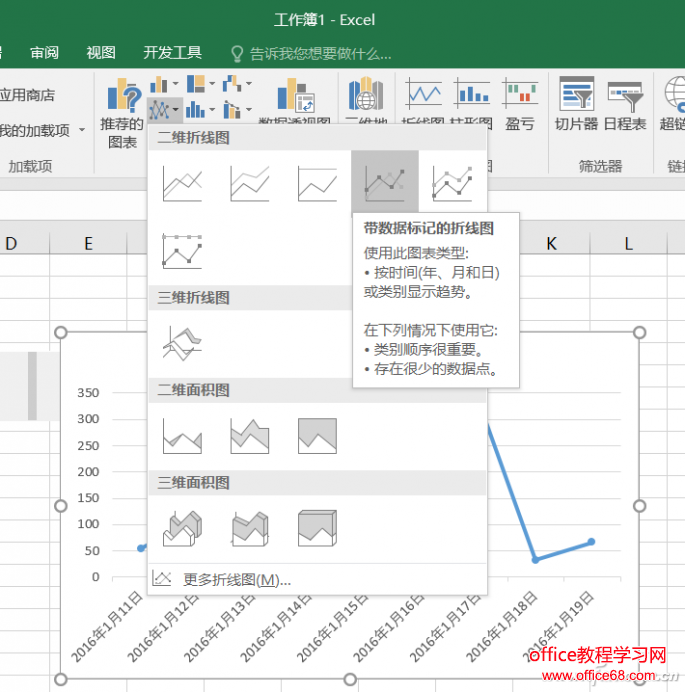Choose stacked line with markers chart
This screenshot has width=685, height=692.
[x=452, y=183]
